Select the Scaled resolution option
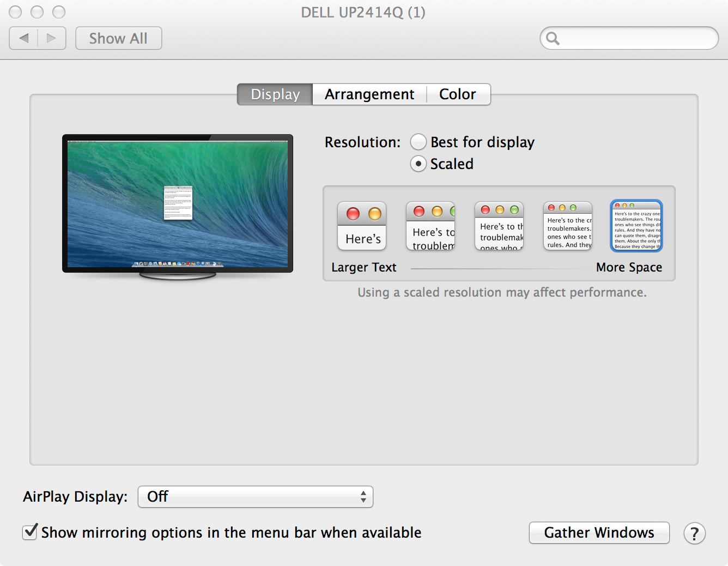Image resolution: width=728 pixels, height=566 pixels. [418, 164]
